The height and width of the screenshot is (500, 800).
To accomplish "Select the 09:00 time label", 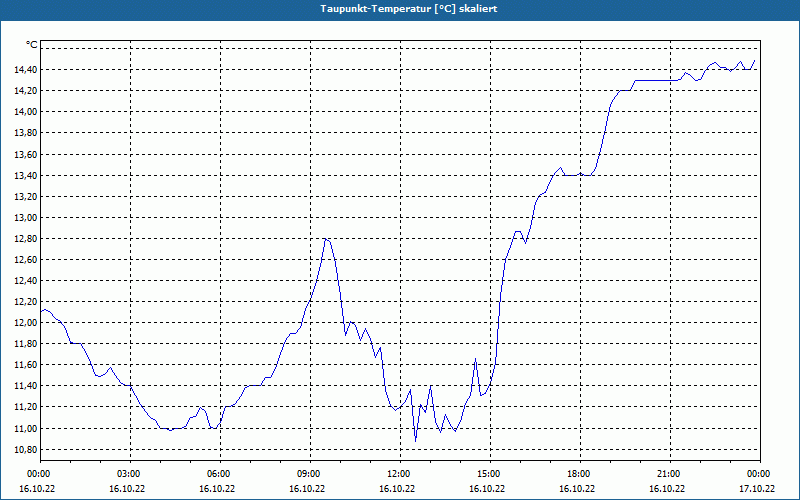I will tap(310, 474).
